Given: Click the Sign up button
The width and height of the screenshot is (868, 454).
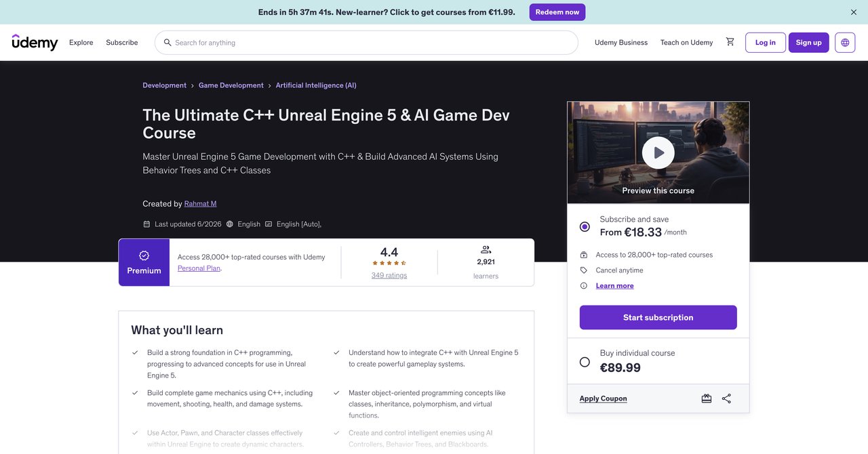Looking at the screenshot, I should [809, 43].
